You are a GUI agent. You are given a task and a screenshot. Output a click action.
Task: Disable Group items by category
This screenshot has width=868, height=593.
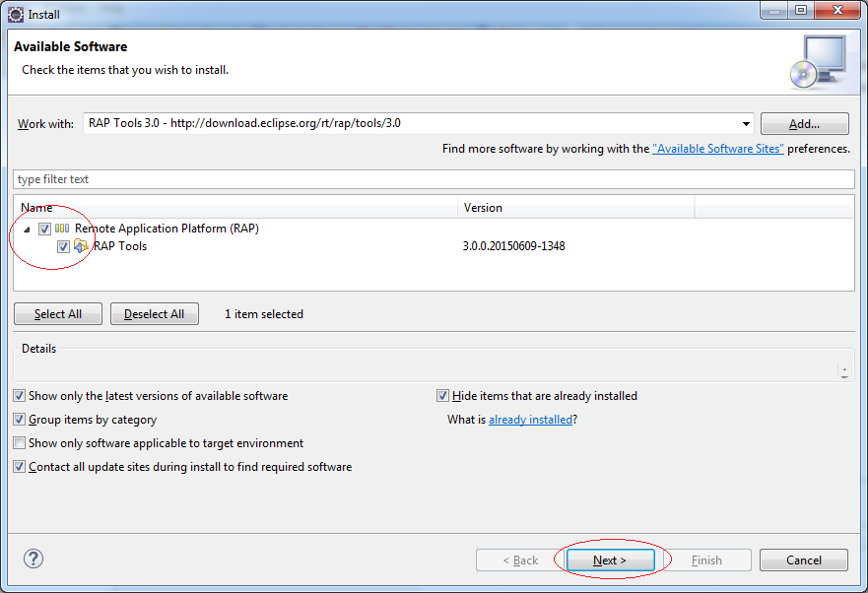(x=20, y=420)
